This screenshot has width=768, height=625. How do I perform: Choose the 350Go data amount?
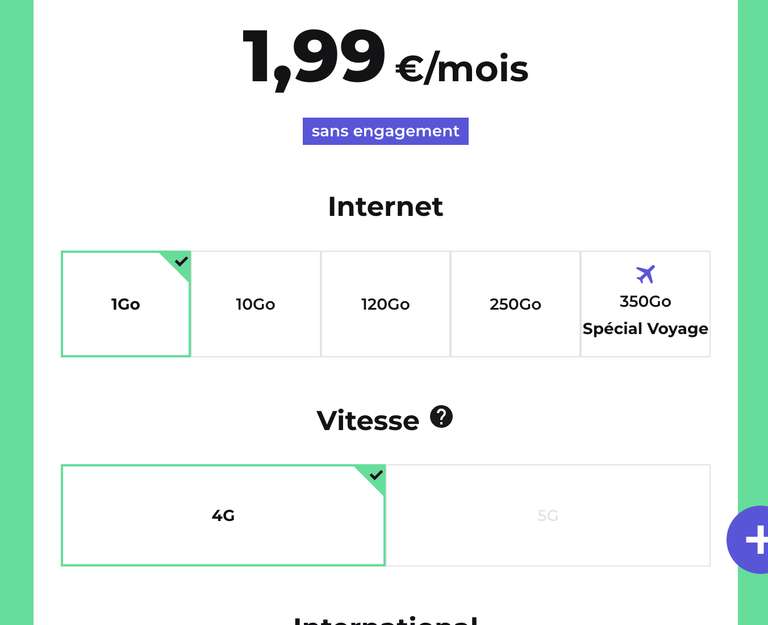[645, 301]
